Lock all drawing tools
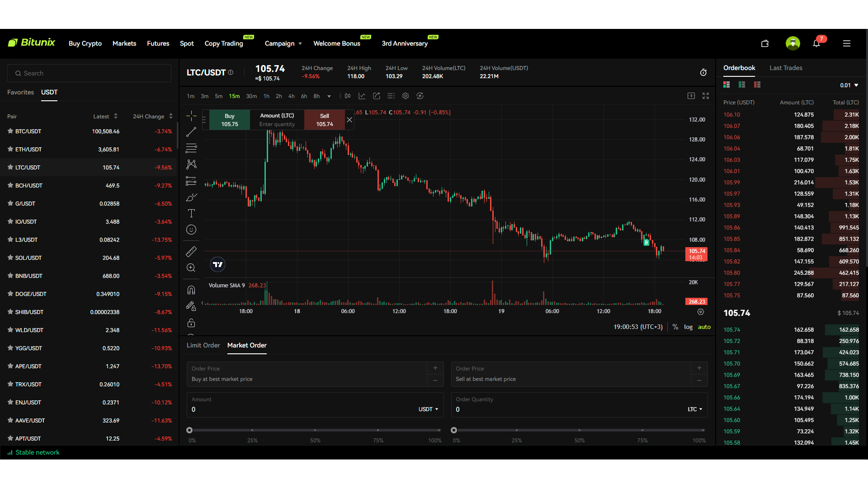The image size is (868, 488). pos(191,323)
